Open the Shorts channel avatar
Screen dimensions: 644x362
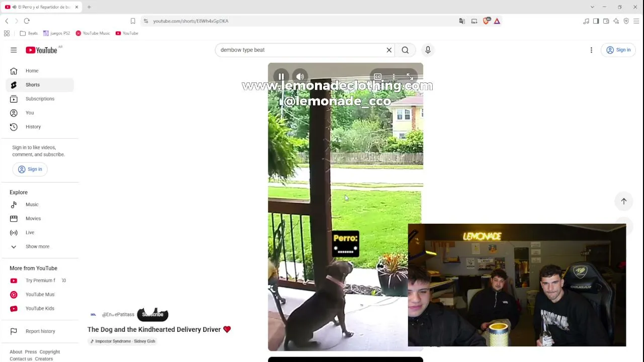pyautogui.click(x=93, y=315)
